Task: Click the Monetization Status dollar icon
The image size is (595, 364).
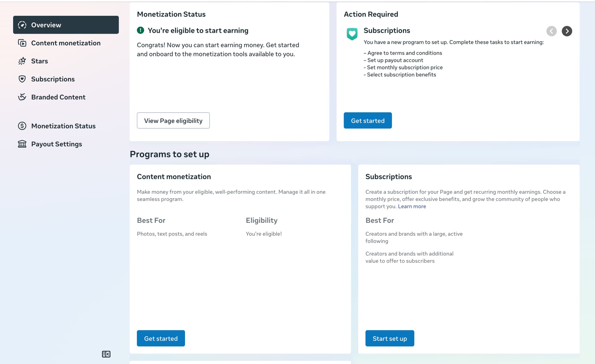Action: (22, 126)
